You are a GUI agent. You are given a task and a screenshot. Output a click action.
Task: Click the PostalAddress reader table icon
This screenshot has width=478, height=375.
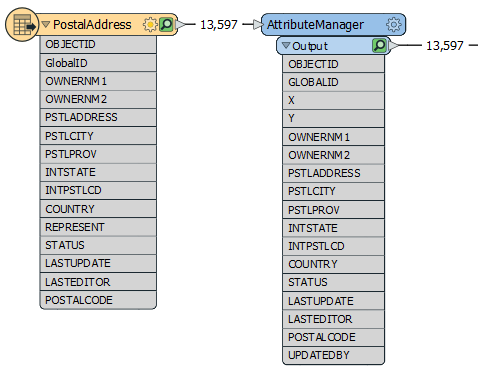pyautogui.click(x=22, y=25)
